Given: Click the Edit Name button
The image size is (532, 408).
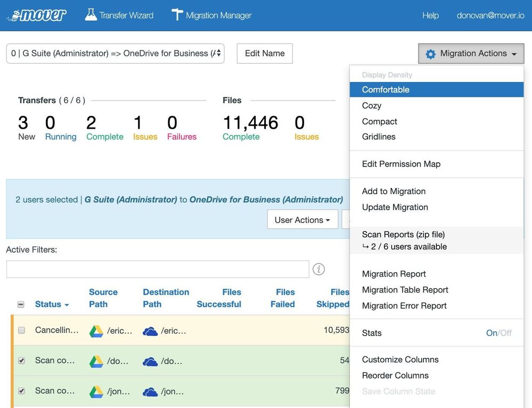Looking at the screenshot, I should (x=265, y=54).
